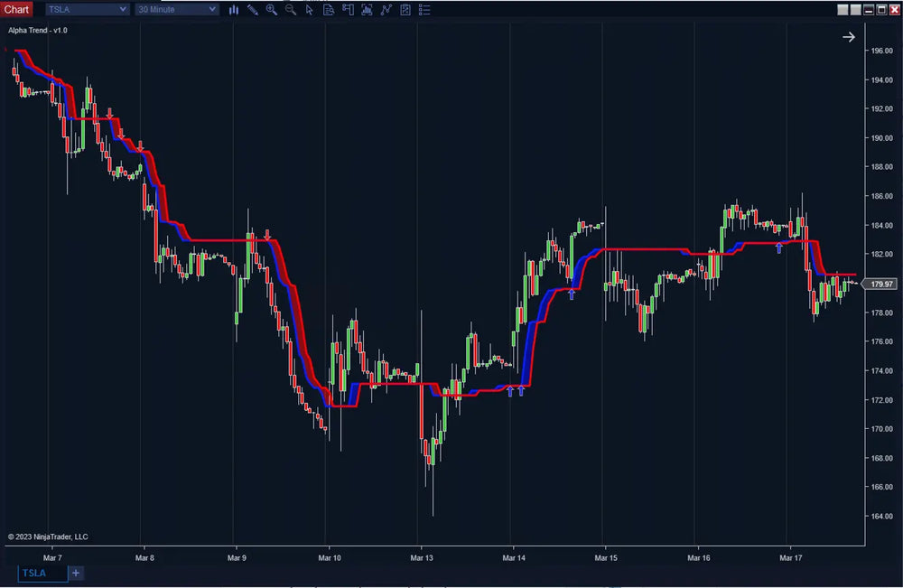This screenshot has height=588, width=903.
Task: Select the cursor pointer tool
Action: pos(310,10)
